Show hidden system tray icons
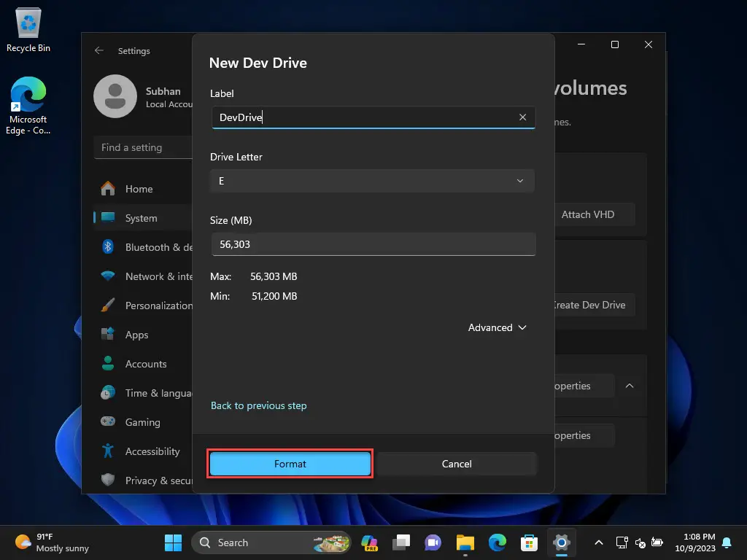This screenshot has width=747, height=560. click(x=599, y=542)
